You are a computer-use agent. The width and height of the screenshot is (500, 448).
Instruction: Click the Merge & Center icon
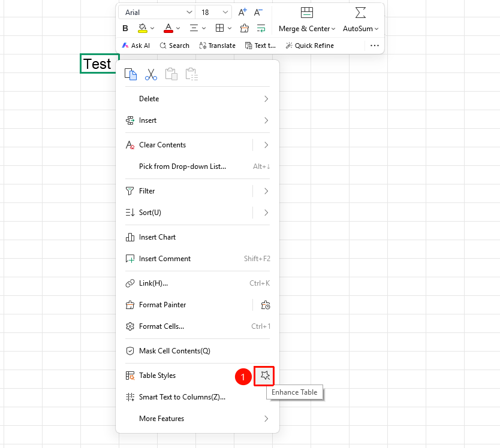click(307, 13)
